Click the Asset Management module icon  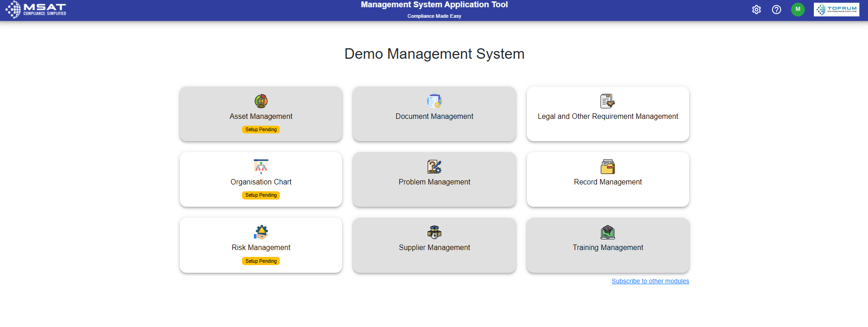click(x=261, y=101)
